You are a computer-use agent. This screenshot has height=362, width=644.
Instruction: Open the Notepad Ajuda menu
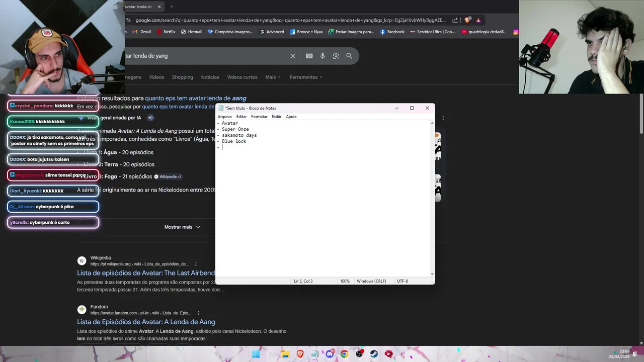291,117
